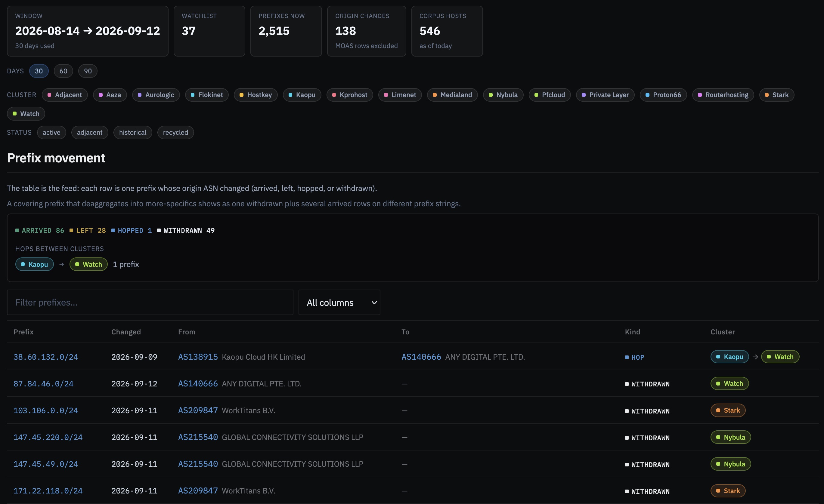Select the adjacent status filter
824x504 pixels.
(90, 132)
